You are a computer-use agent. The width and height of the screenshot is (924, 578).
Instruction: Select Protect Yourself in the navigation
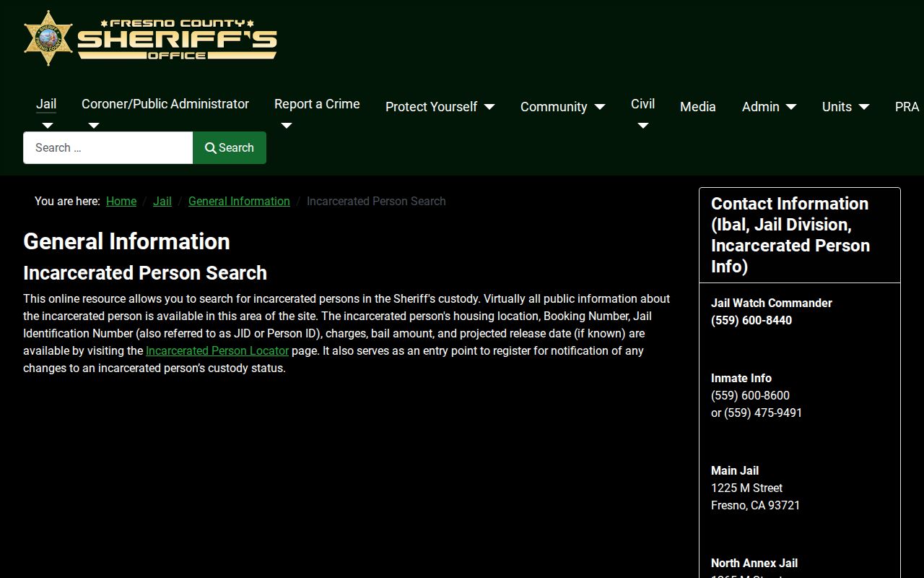pyautogui.click(x=431, y=107)
